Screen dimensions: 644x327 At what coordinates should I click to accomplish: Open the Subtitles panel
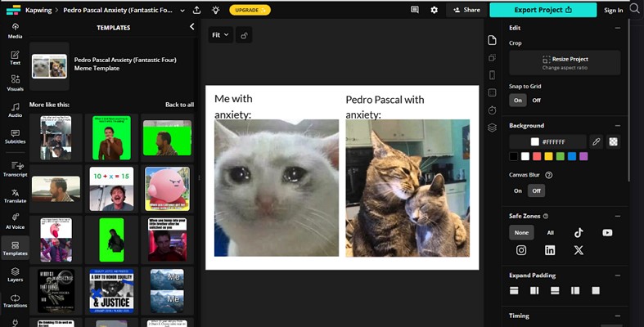pyautogui.click(x=16, y=137)
